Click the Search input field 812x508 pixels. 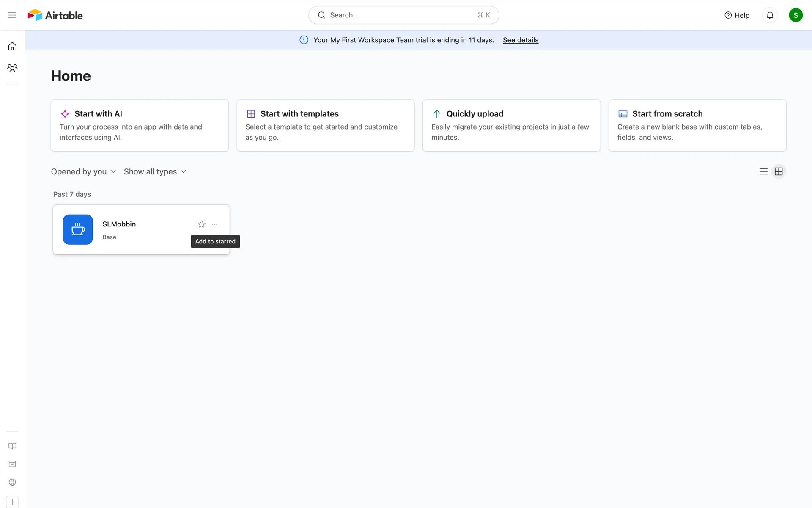[403, 15]
